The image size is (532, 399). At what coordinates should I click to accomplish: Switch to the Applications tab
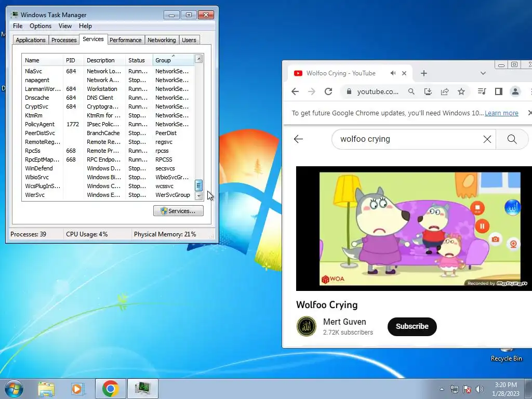(31, 40)
